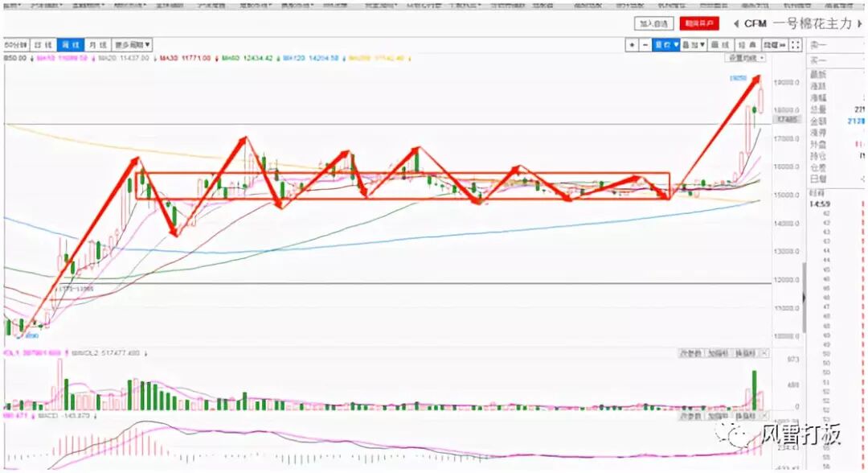Image resolution: width=868 pixels, height=473 pixels.
Task: Click the 加入自选 add to watchlist button
Action: click(653, 24)
